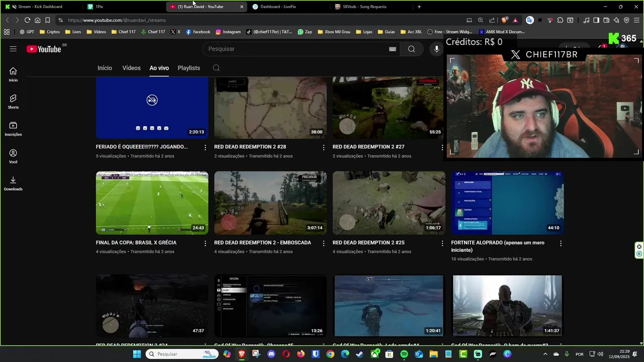The image size is (644, 362).
Task: Click the YouTube search magnifier button
Action: (412, 49)
